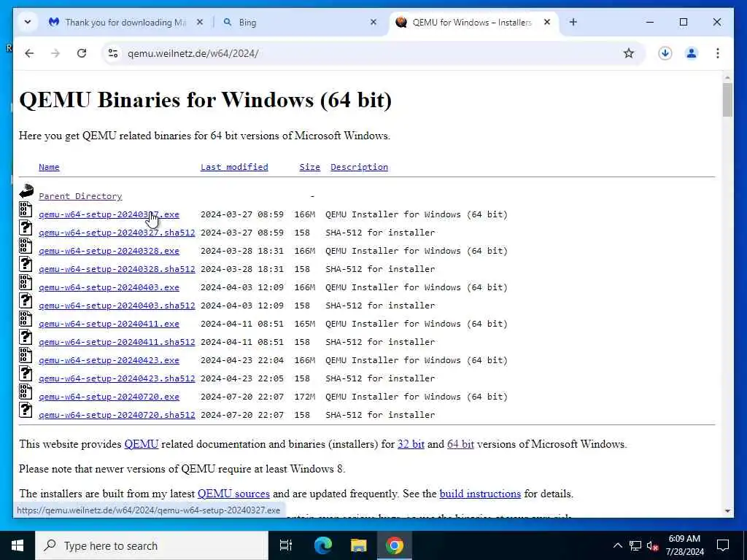Click binary file icon beside 20240423.exe
Image resolution: width=747 pixels, height=560 pixels.
(26, 355)
